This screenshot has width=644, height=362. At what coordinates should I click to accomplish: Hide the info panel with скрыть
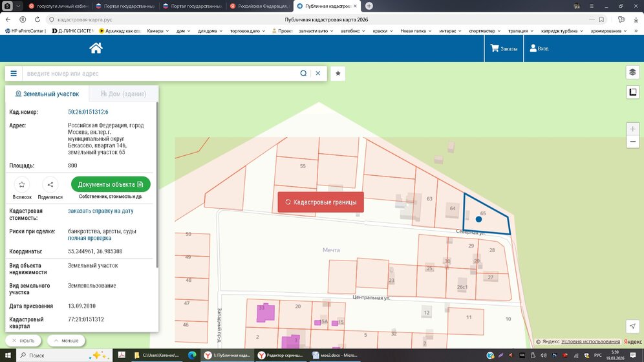point(23,341)
